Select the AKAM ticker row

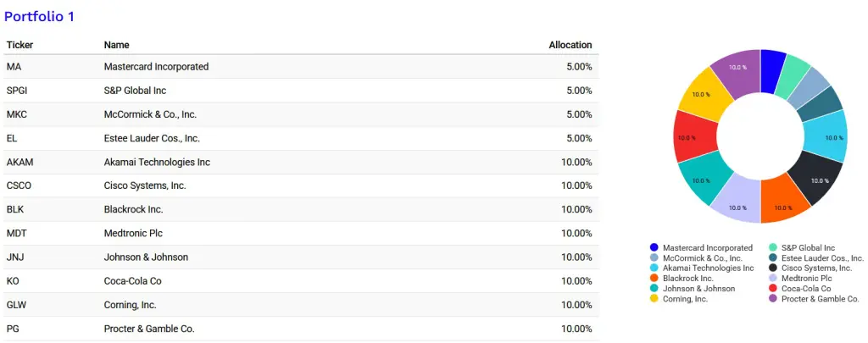pos(301,162)
